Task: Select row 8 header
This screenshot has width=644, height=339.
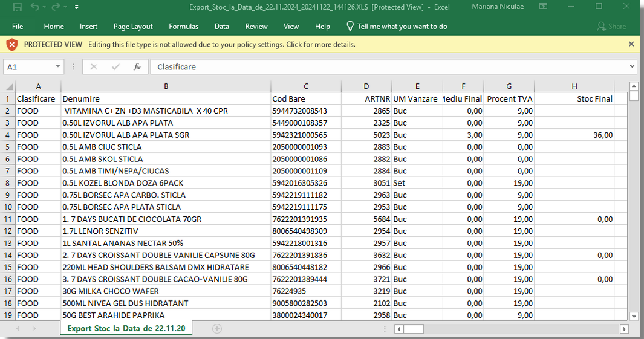Action: pos(7,183)
